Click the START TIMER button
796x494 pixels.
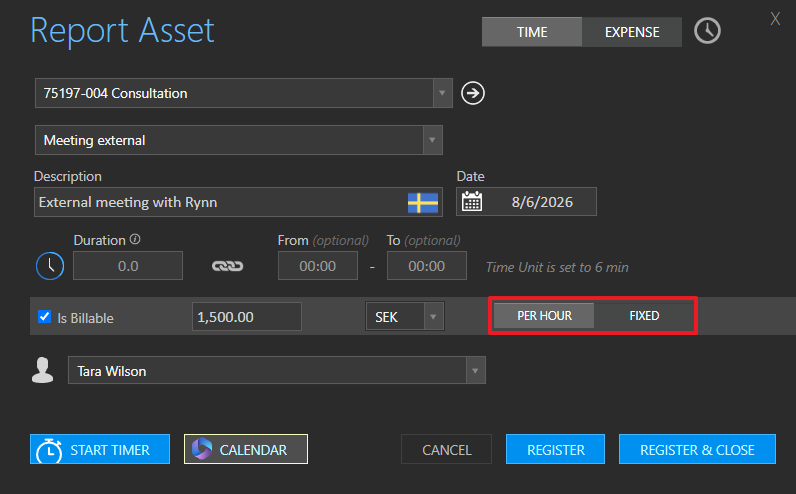[100, 449]
